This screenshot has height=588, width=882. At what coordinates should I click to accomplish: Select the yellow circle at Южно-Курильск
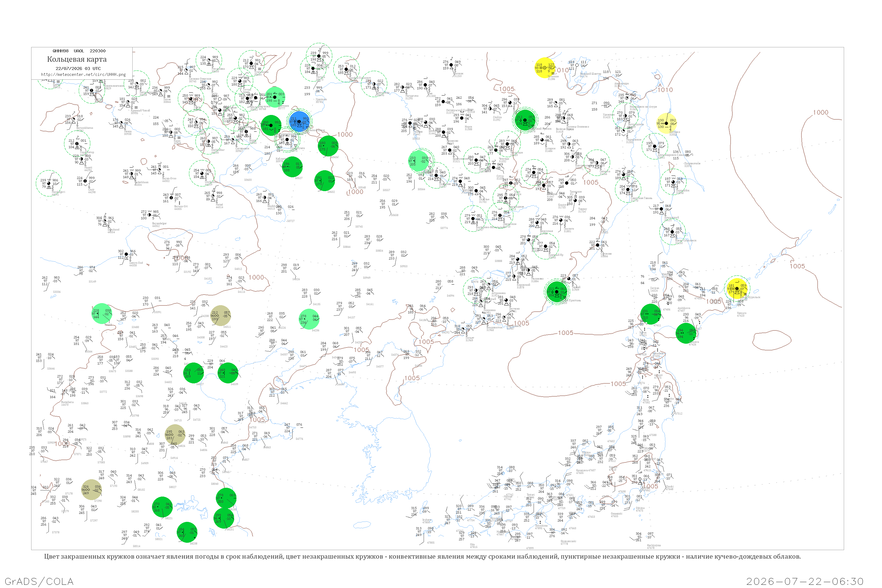point(737,288)
